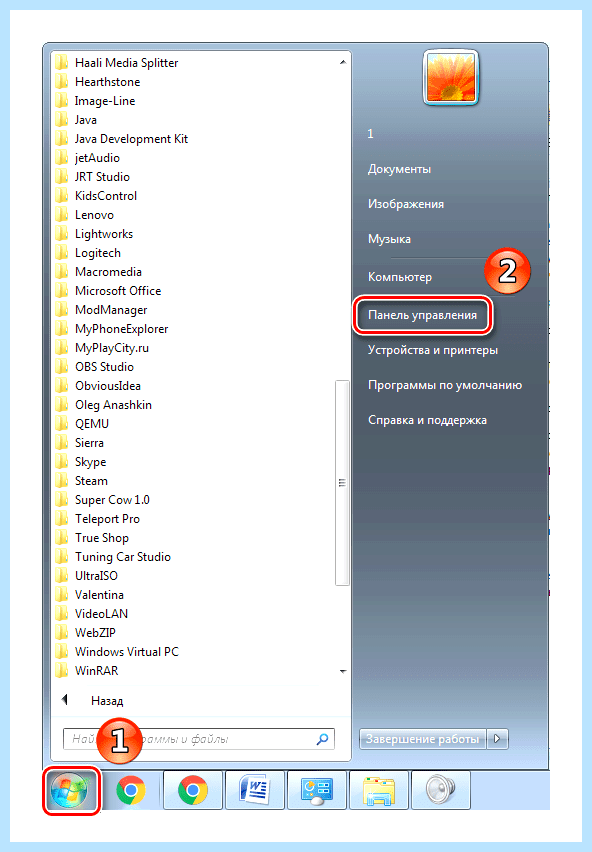Open Панель управления in Start menu

423,315
